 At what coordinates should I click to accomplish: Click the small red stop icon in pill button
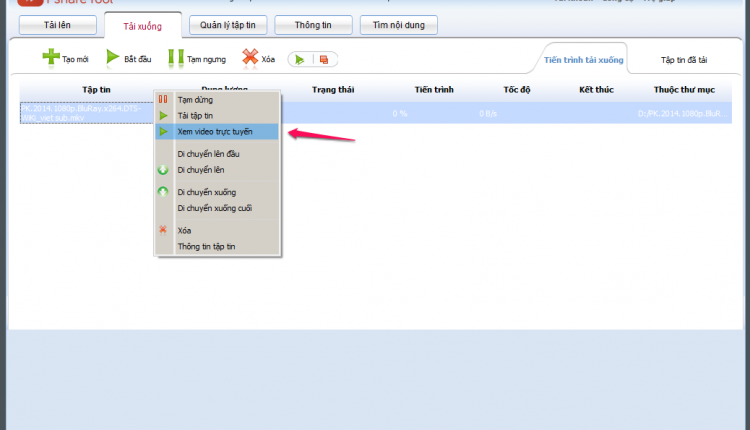click(324, 60)
